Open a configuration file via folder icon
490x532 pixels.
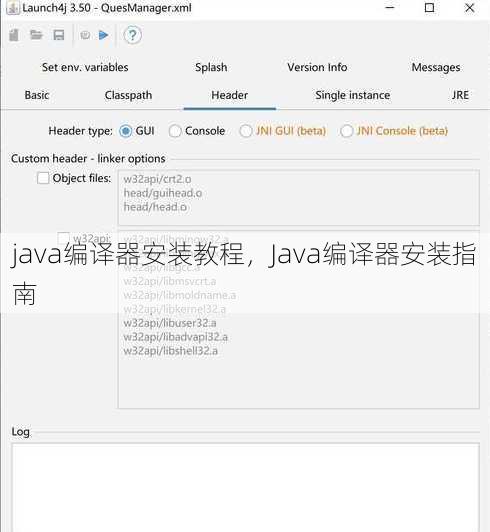pyautogui.click(x=36, y=35)
